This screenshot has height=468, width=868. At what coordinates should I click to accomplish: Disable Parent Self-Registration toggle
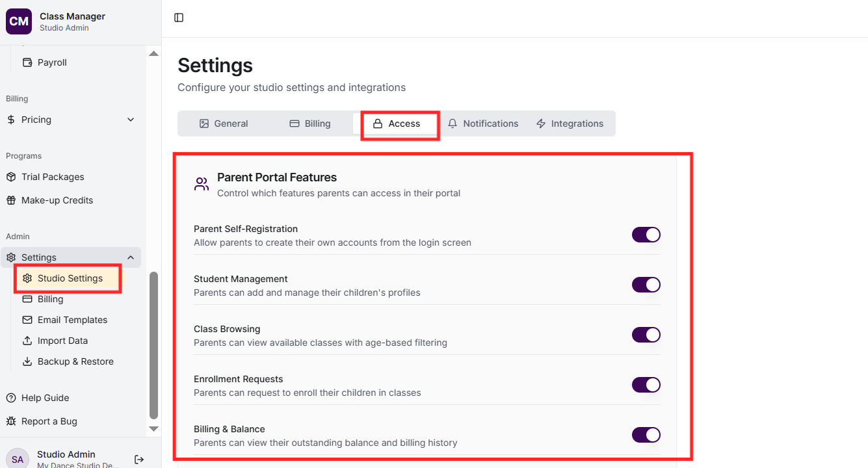(646, 235)
